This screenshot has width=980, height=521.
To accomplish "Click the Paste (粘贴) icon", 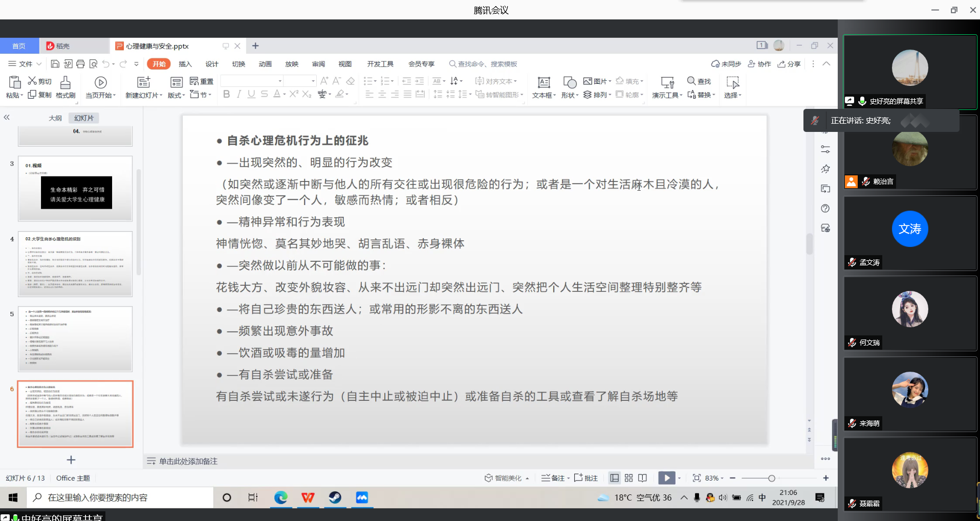I will tap(15, 82).
